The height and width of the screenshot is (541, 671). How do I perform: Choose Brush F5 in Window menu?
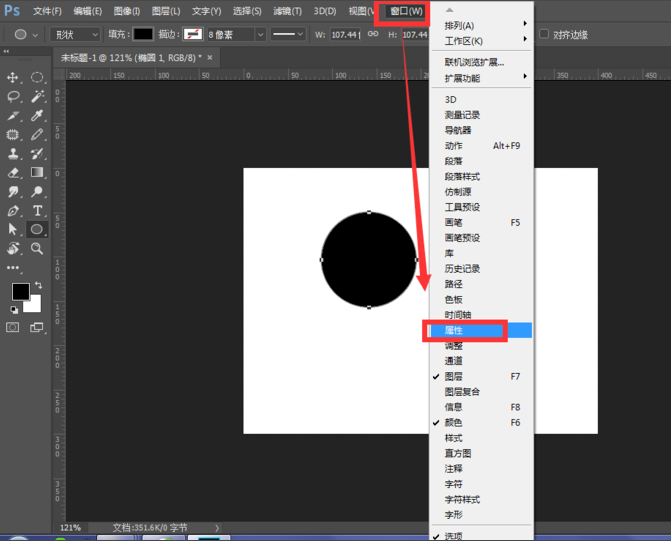(481, 223)
